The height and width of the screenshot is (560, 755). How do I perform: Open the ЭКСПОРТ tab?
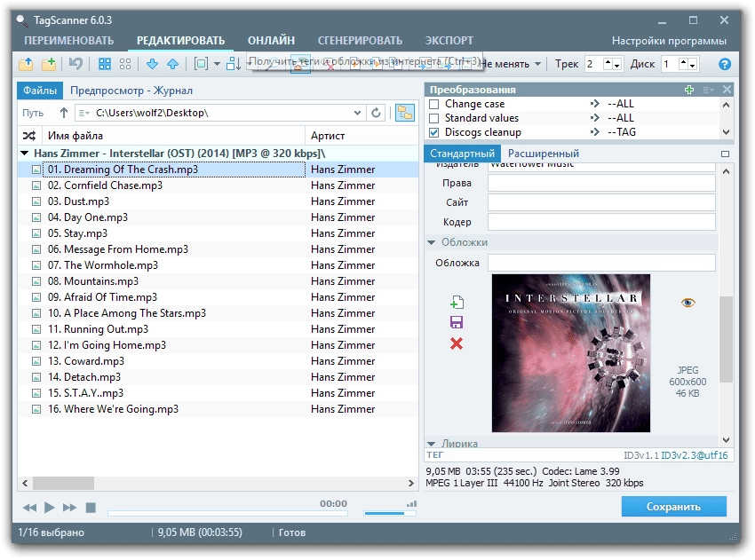449,41
